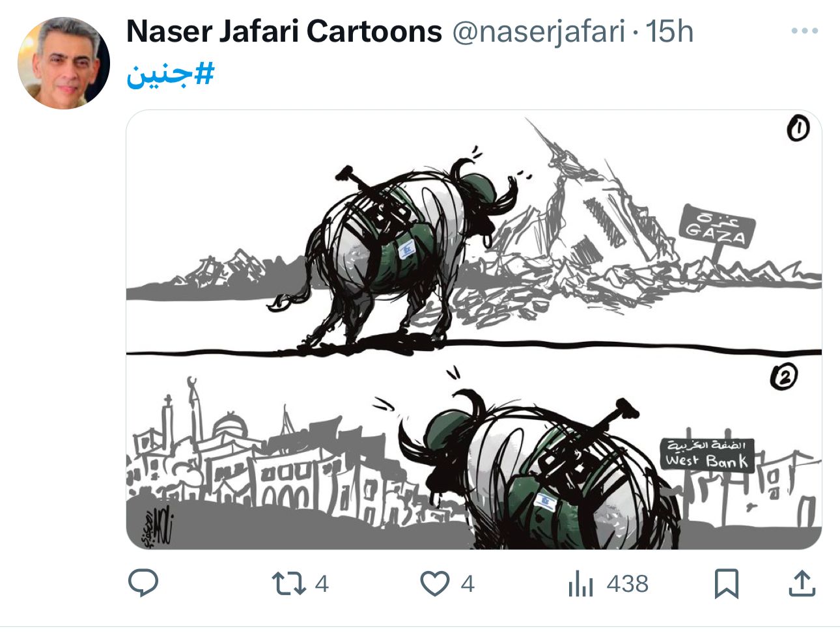Viewport: 840px width, 642px height.
Task: Retweet this post using the arrows icon
Action: [289, 583]
